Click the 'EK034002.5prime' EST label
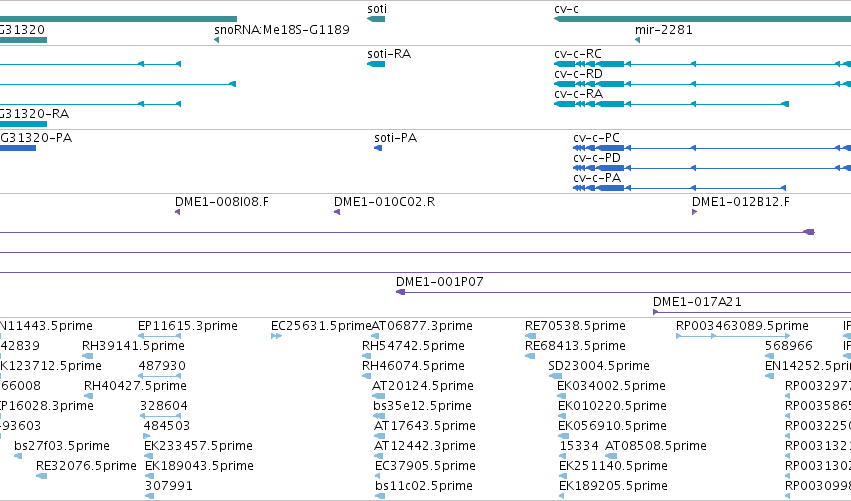 coord(611,386)
